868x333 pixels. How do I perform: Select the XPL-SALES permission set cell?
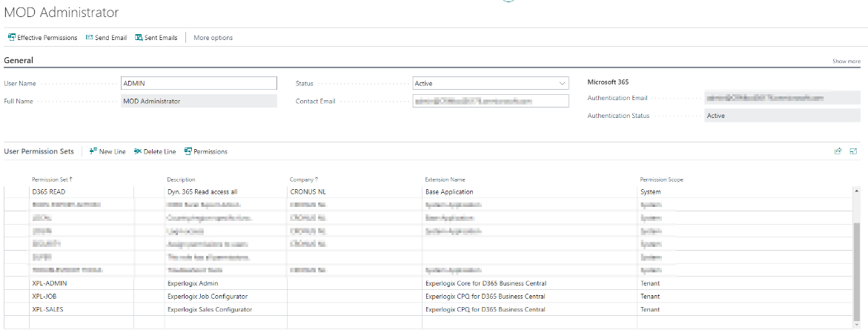pos(82,309)
